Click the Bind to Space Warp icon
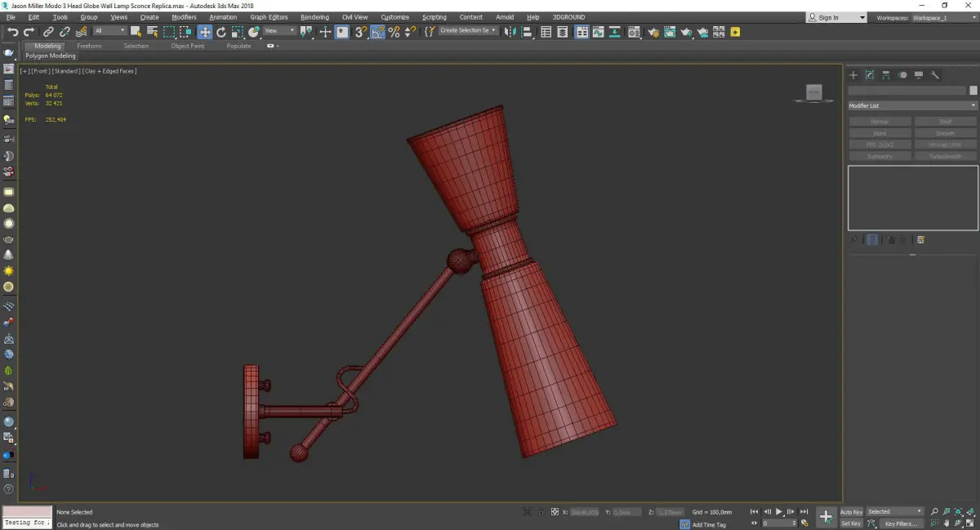Viewport: 980px width, 530px height. pos(81,32)
